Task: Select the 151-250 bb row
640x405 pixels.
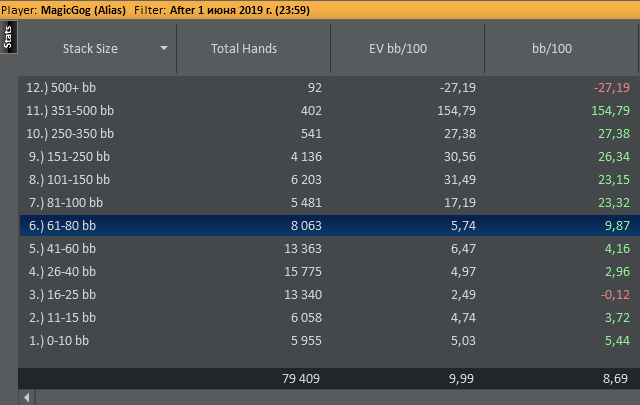Action: (330, 156)
